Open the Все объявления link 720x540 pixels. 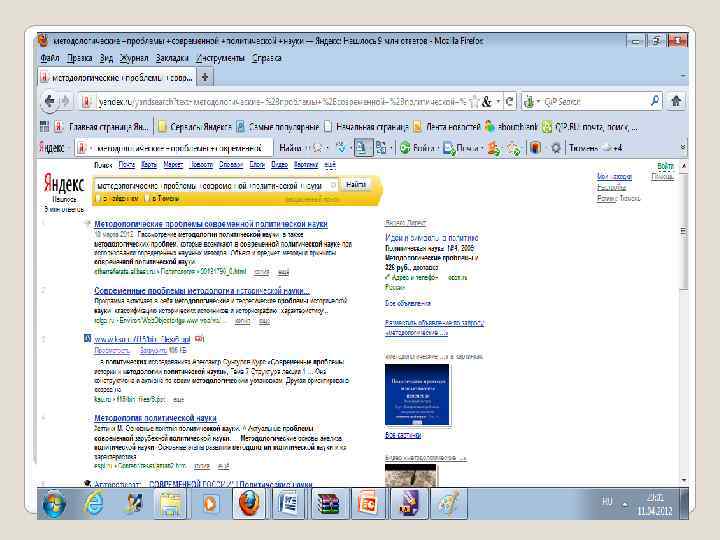[x=408, y=303]
